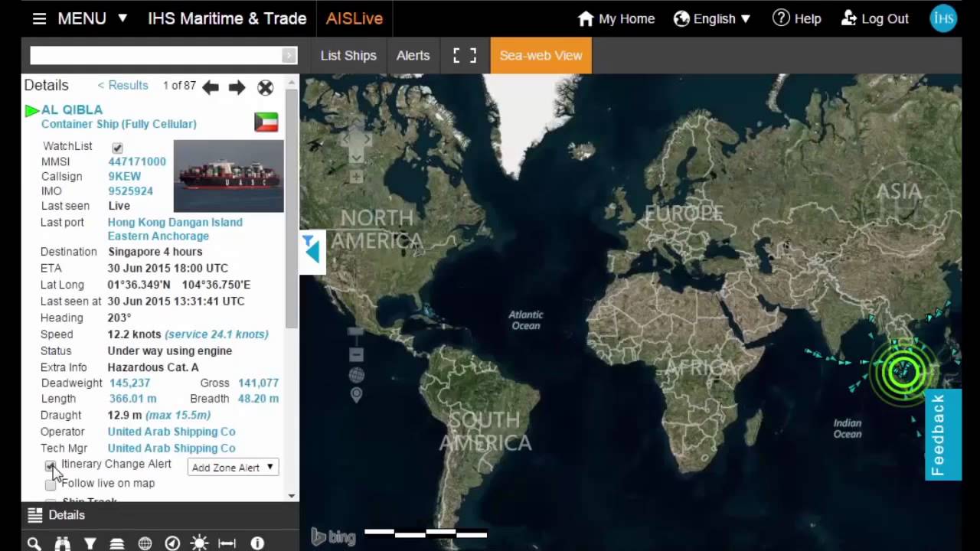Pan the map down with arrow

356,158
